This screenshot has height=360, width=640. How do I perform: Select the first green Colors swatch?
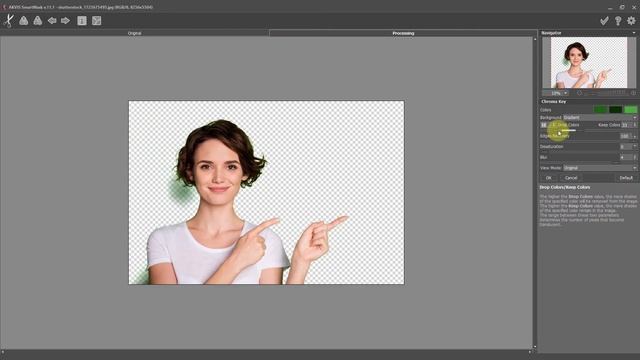[600, 109]
